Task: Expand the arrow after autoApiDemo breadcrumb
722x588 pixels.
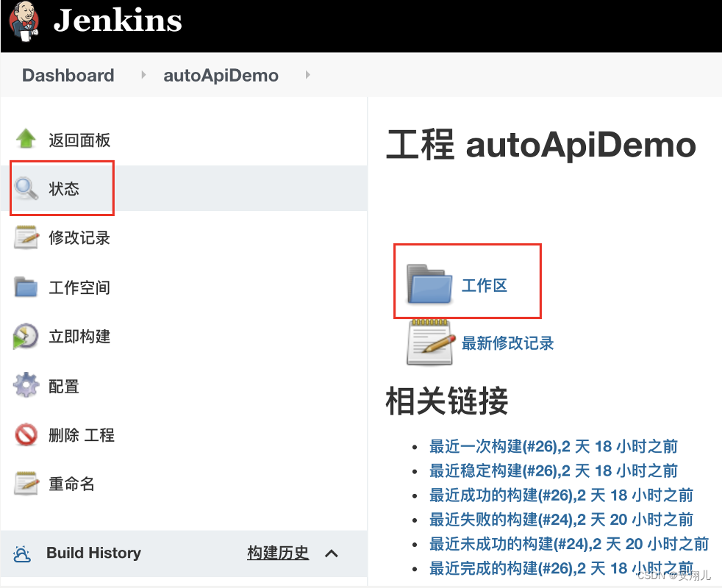Action: pyautogui.click(x=307, y=74)
